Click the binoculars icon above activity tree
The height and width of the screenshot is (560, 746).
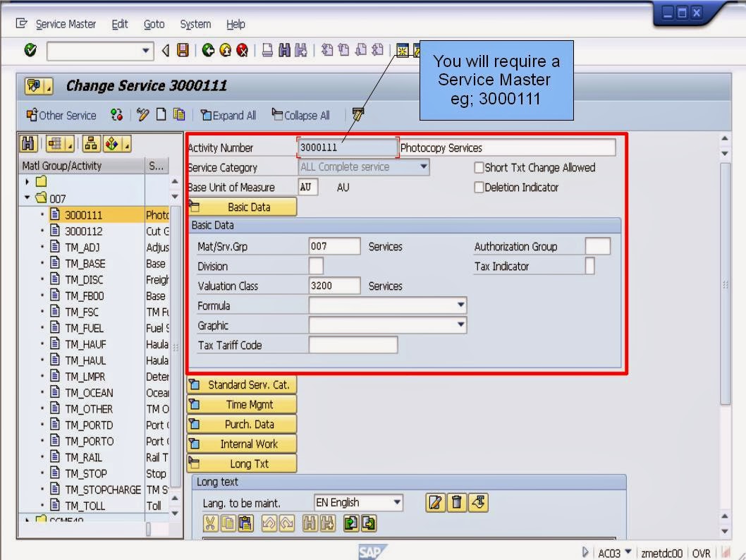coord(28,144)
